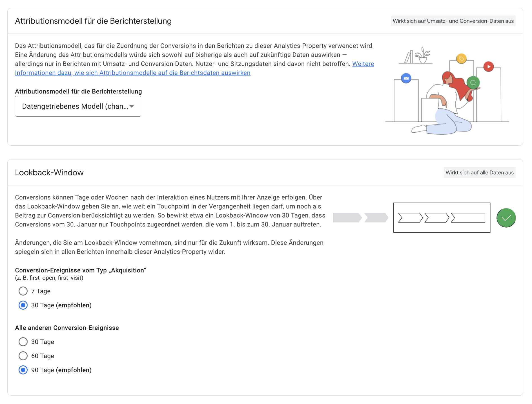Click the green search magnifier icon
Viewport: 532px width, 404px height.
[x=473, y=83]
